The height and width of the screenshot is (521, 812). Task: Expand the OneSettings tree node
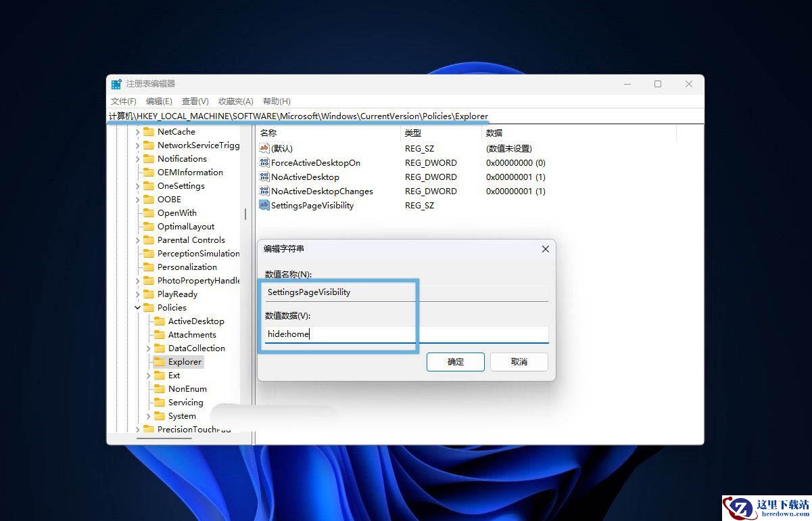coord(138,186)
